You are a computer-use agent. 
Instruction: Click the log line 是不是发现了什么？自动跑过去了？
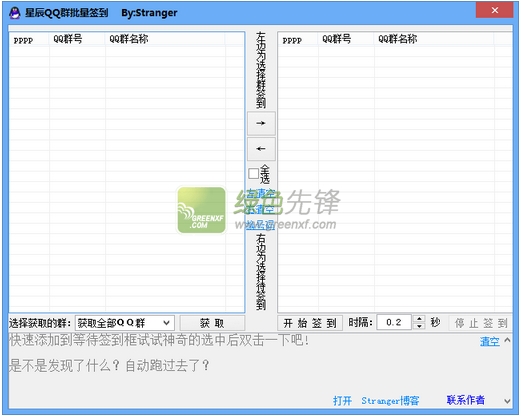coord(109,366)
